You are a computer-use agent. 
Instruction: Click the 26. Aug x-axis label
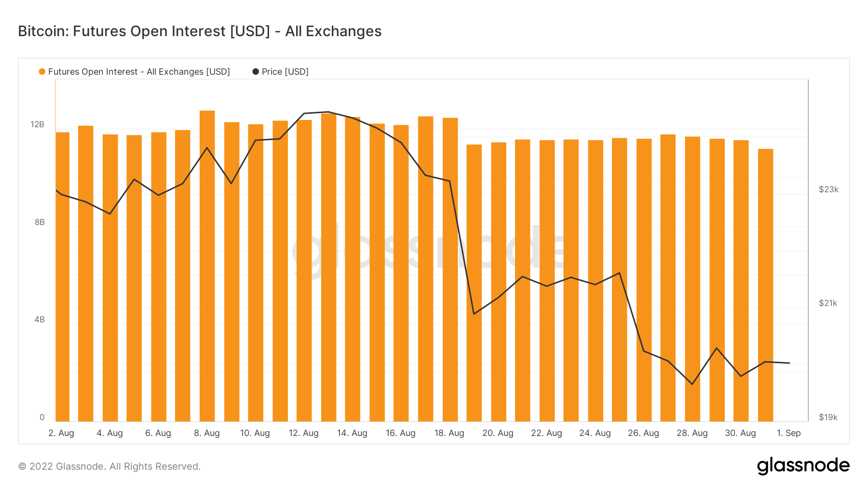[x=643, y=433]
